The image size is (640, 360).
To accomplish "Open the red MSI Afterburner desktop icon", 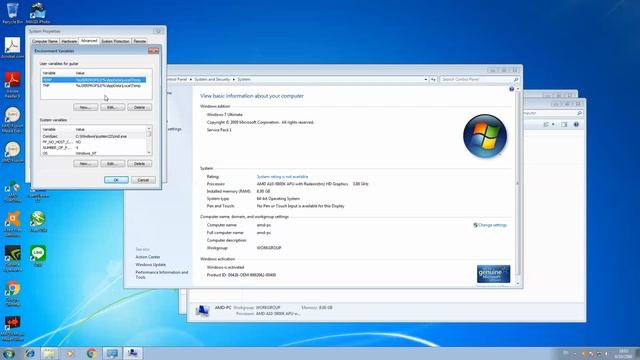I will 12,328.
